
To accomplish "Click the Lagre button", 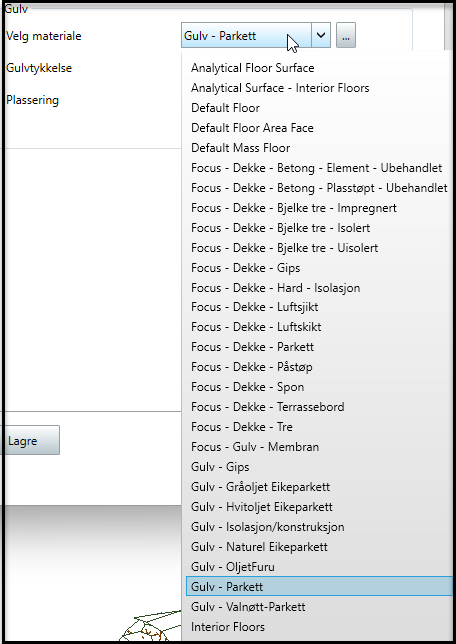I will 30,440.
